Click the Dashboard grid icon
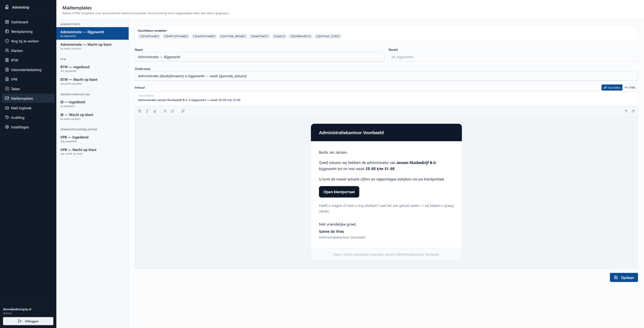 coord(7,22)
